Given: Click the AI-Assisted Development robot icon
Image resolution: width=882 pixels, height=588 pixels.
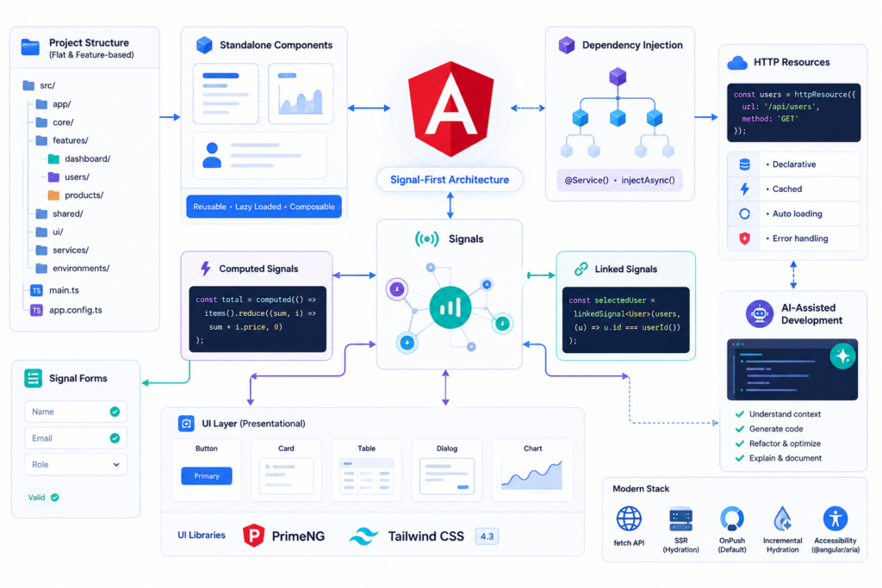Looking at the screenshot, I should click(760, 313).
